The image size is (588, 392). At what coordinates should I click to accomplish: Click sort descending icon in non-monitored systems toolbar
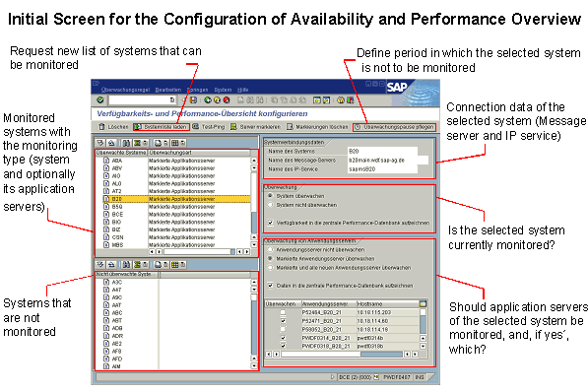[x=111, y=265]
